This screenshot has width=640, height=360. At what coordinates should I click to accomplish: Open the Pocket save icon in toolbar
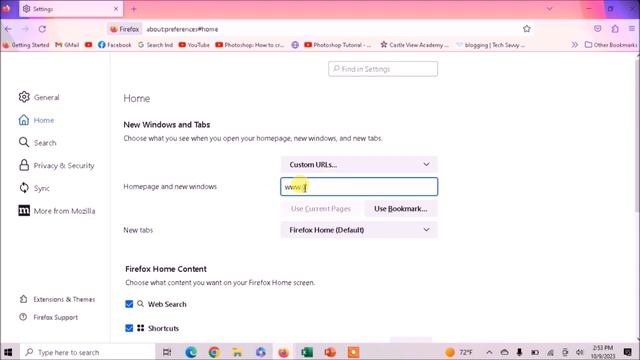pyautogui.click(x=598, y=29)
